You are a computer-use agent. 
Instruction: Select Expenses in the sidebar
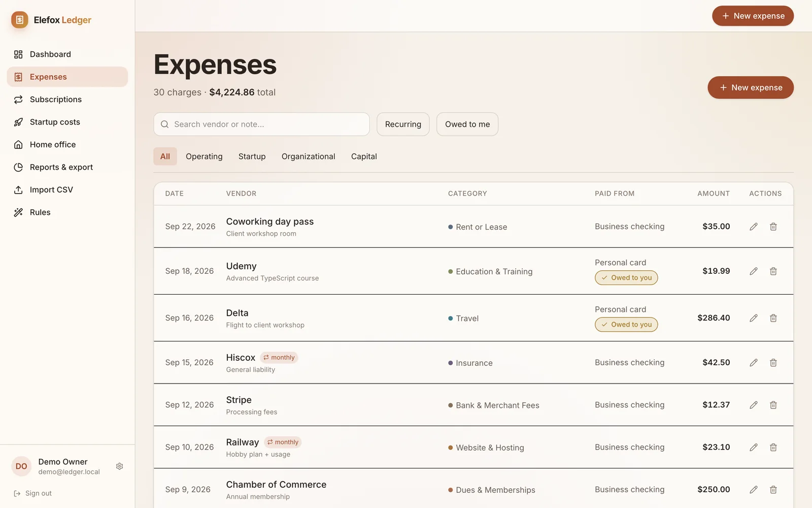pos(67,77)
